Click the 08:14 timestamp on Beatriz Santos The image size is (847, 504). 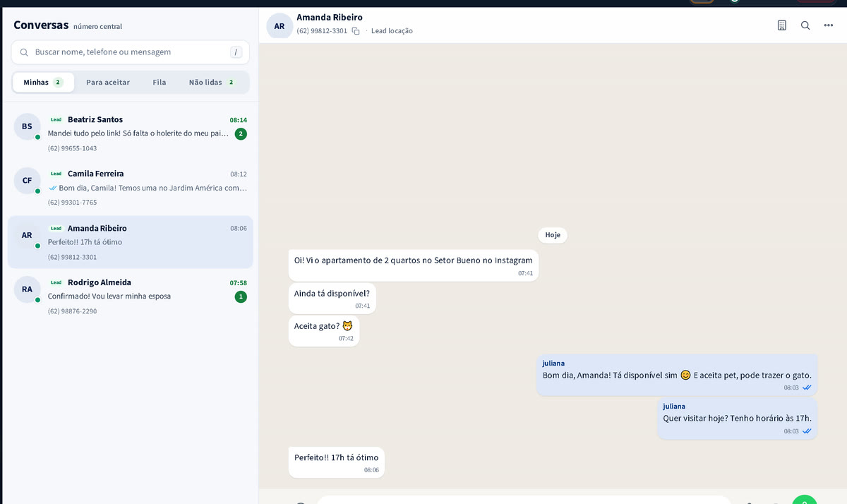pyautogui.click(x=239, y=120)
